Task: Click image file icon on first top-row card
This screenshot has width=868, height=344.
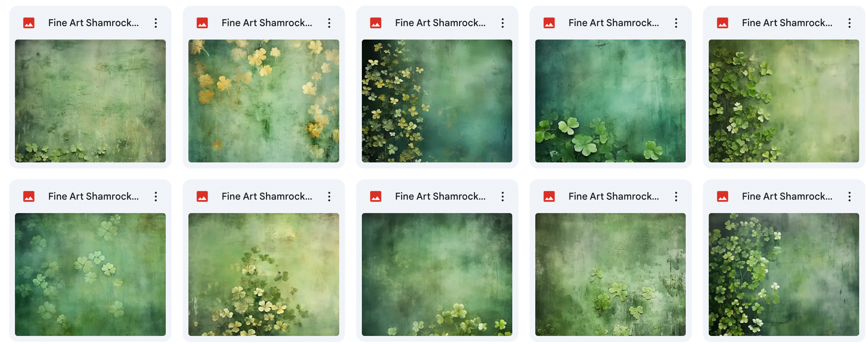Action: pos(29,23)
